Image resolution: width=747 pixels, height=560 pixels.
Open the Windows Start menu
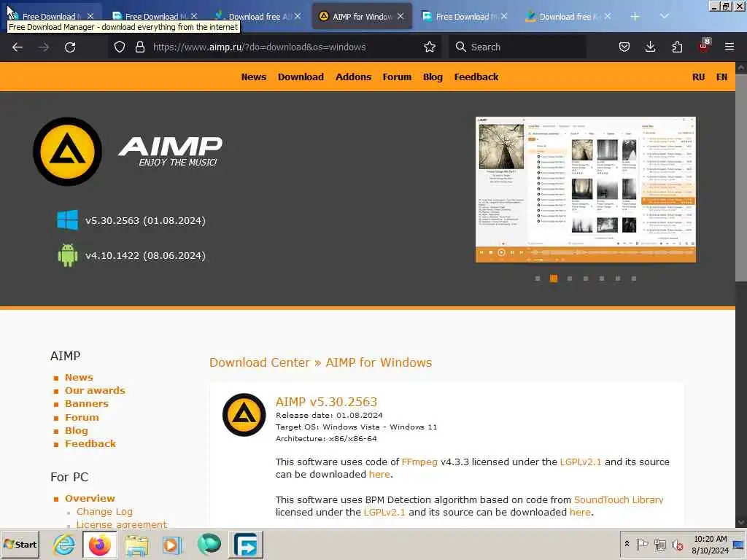(20, 544)
